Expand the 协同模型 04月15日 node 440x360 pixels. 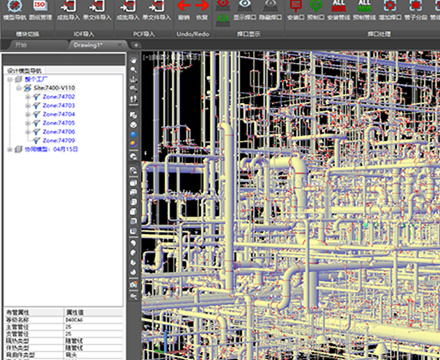pyautogui.click(x=10, y=149)
